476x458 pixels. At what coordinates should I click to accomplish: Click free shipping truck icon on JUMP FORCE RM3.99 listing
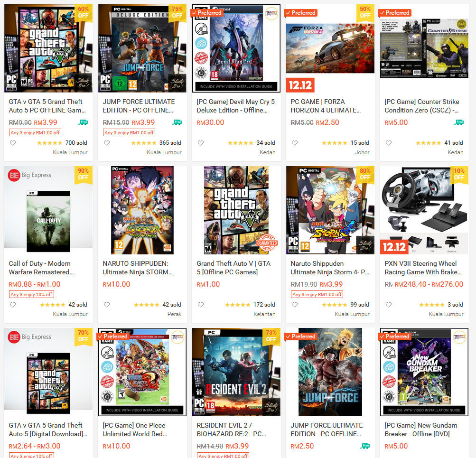click(x=177, y=122)
